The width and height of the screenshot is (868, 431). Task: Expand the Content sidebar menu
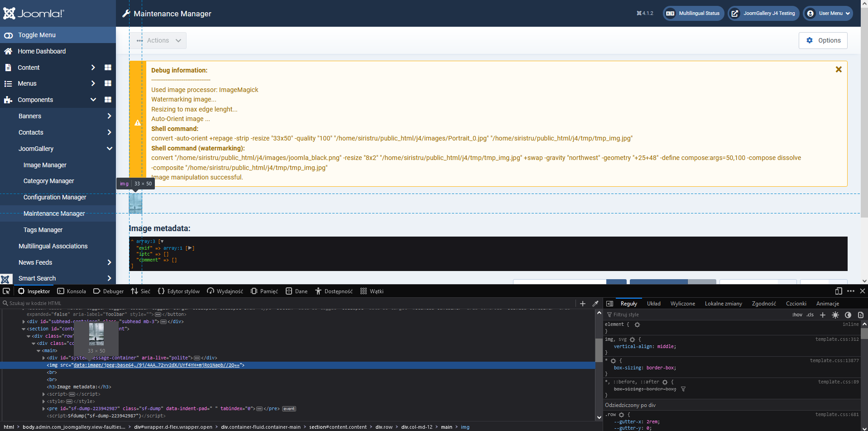[x=93, y=68]
